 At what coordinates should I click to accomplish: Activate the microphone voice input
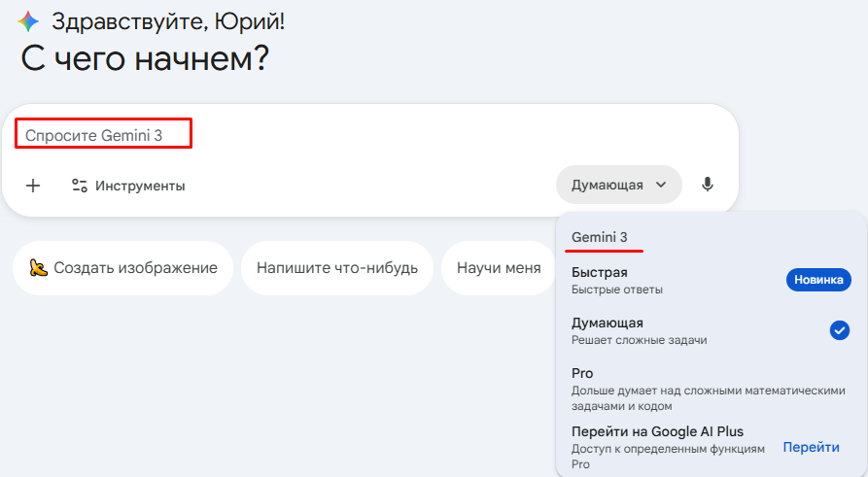(707, 185)
